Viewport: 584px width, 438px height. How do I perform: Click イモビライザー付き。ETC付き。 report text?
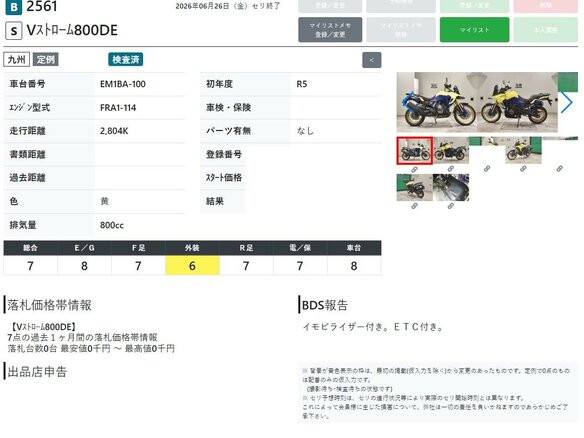pos(373,327)
